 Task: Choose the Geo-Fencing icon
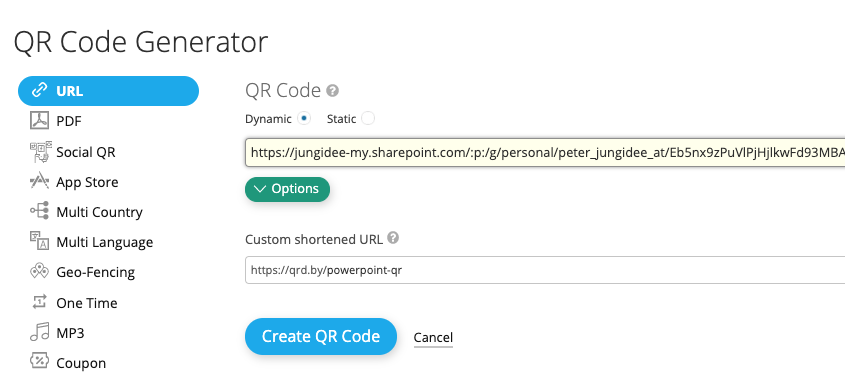39,272
